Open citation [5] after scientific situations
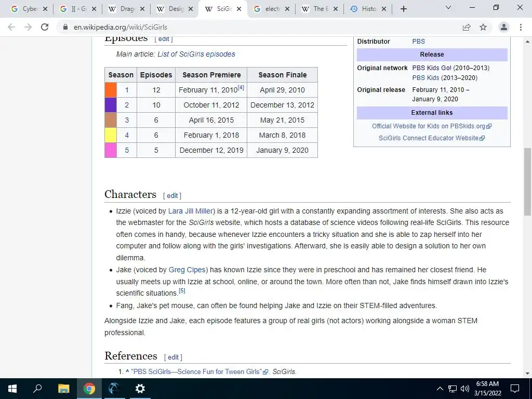The width and height of the screenshot is (532, 399). click(182, 291)
